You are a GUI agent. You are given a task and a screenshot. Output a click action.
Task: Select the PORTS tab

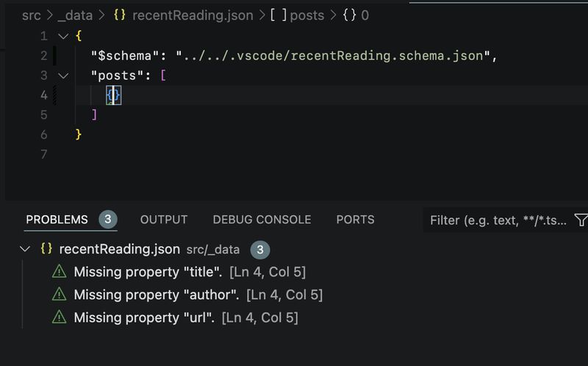point(355,220)
